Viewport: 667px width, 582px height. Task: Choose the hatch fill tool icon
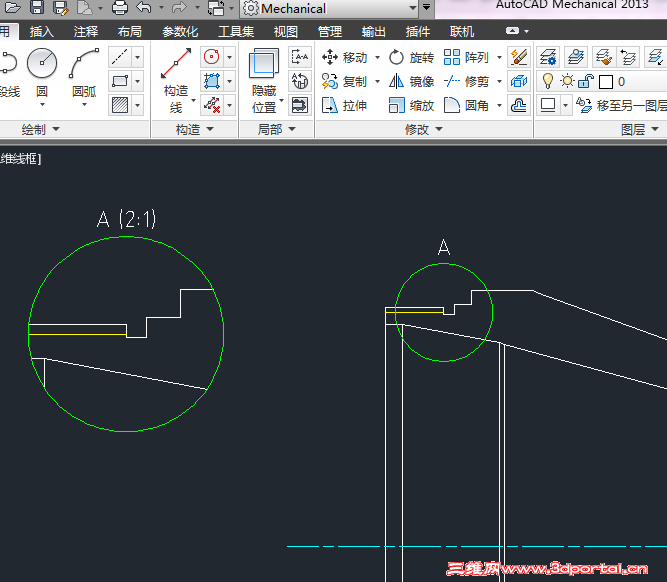(120, 105)
